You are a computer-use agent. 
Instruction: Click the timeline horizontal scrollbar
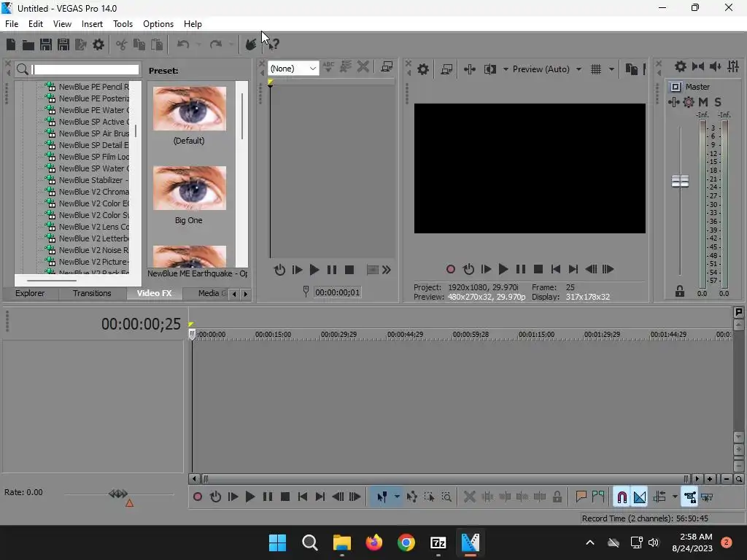tap(444, 479)
